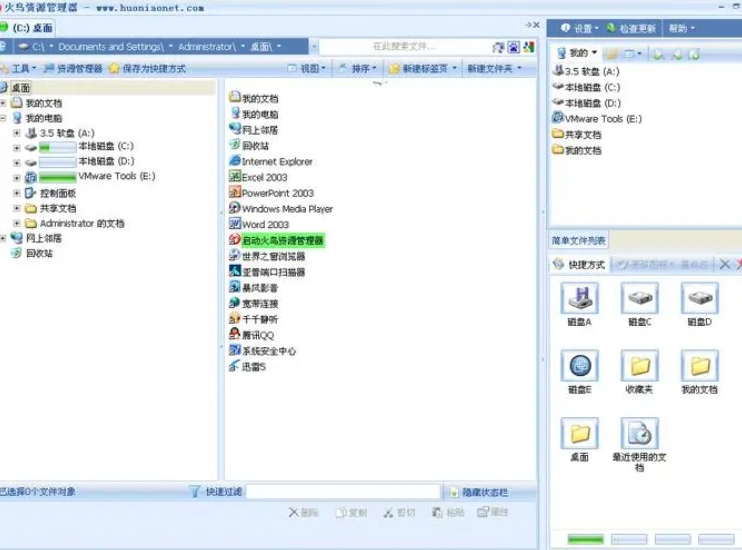
Task: Click the 收藏夹 shortcut thumbnail
Action: pos(640,365)
